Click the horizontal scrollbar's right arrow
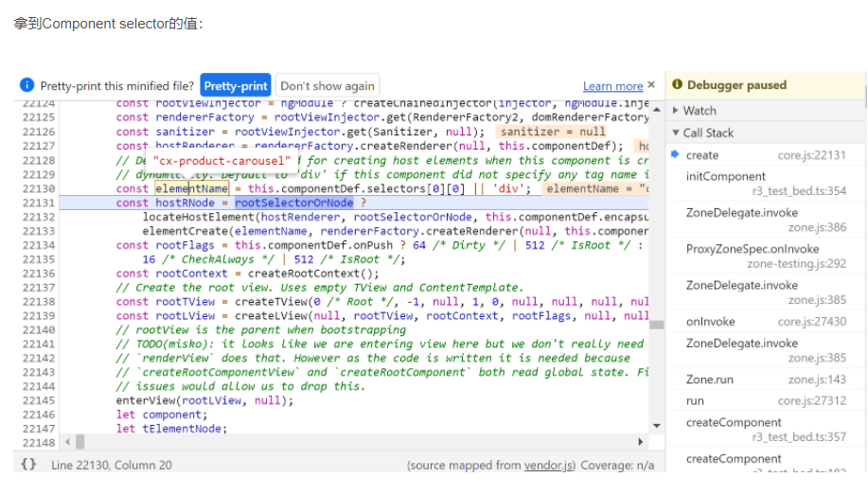Image resolution: width=868 pixels, height=495 pixels. click(x=642, y=442)
